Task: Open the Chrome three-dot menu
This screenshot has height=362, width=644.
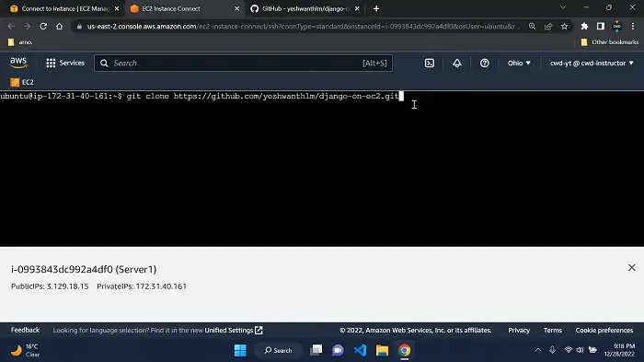Action: point(633,27)
